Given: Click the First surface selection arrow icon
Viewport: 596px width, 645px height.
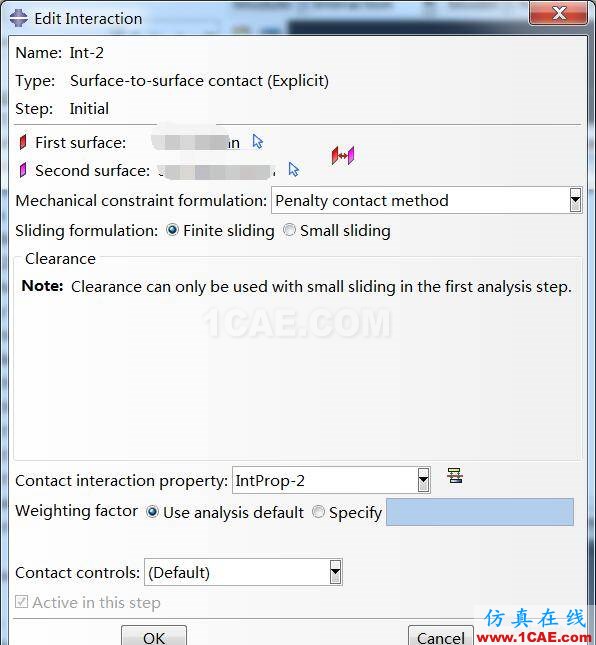Looking at the screenshot, I should click(x=257, y=142).
